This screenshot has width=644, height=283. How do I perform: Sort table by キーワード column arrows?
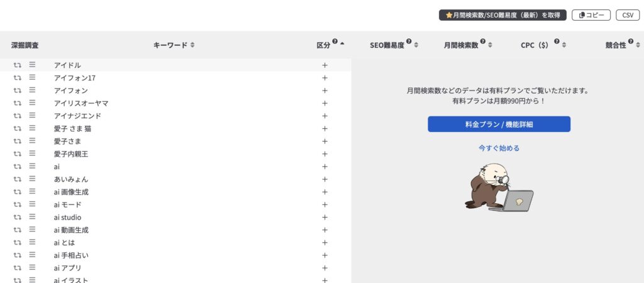pyautogui.click(x=192, y=45)
